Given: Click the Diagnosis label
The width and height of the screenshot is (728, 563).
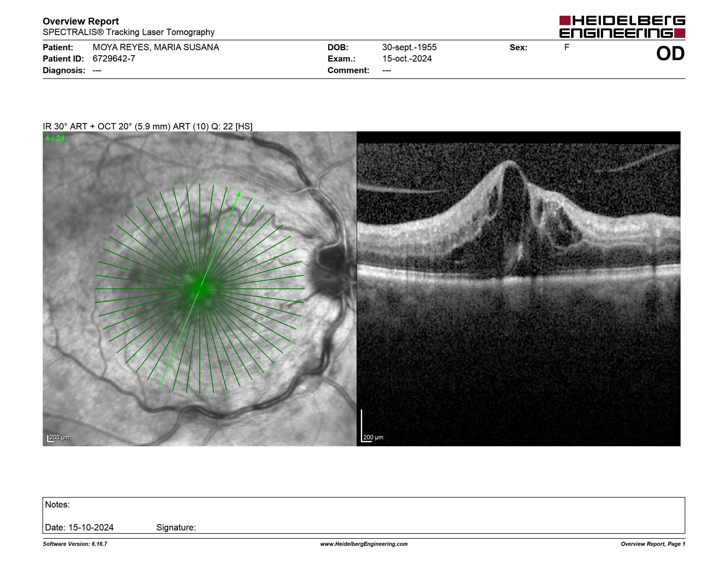Looking at the screenshot, I should tap(64, 70).
